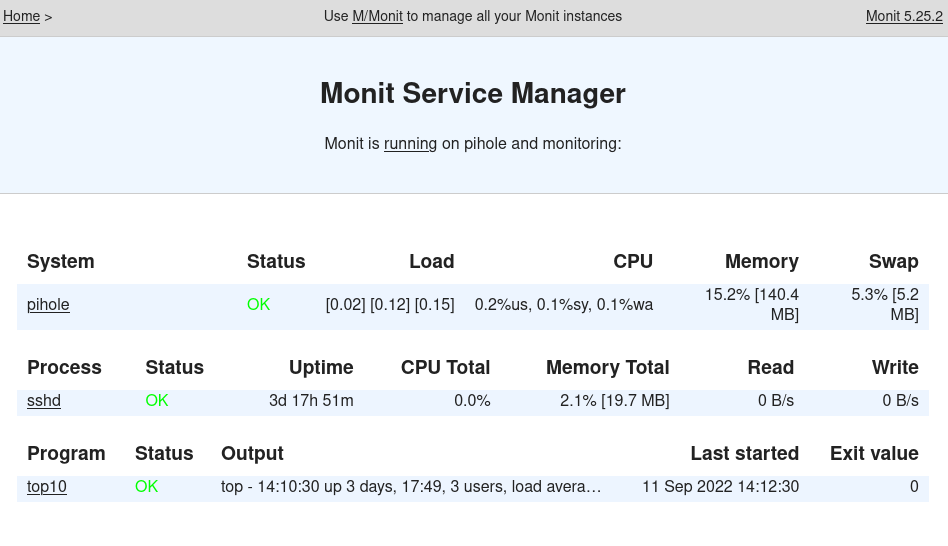Click the OK status in the sshd row
948x546 pixels.
(157, 401)
